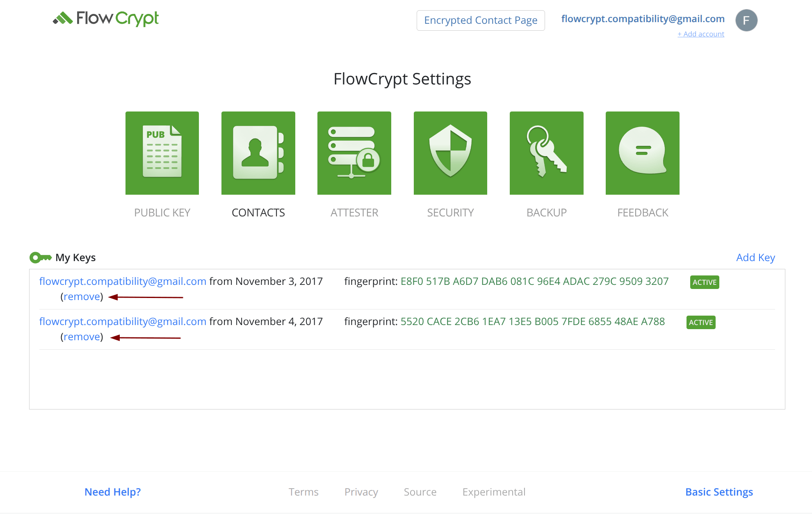
Task: Click the Add Key link
Action: click(755, 257)
